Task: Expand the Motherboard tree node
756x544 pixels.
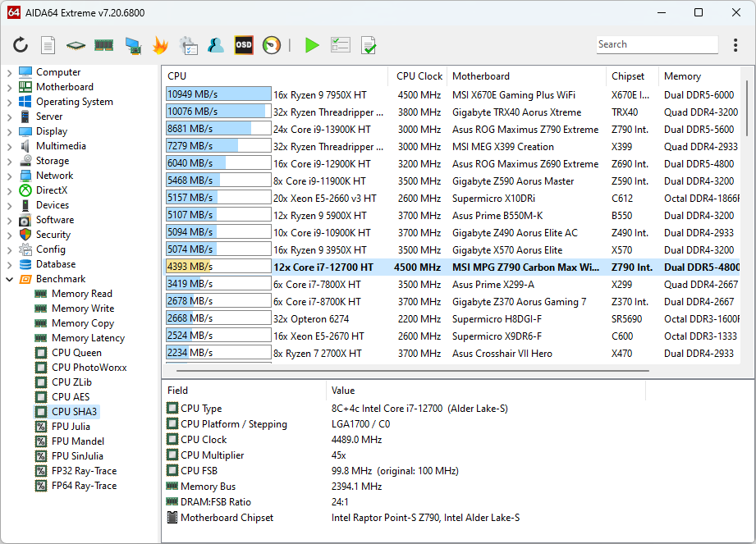Action: pos(10,87)
